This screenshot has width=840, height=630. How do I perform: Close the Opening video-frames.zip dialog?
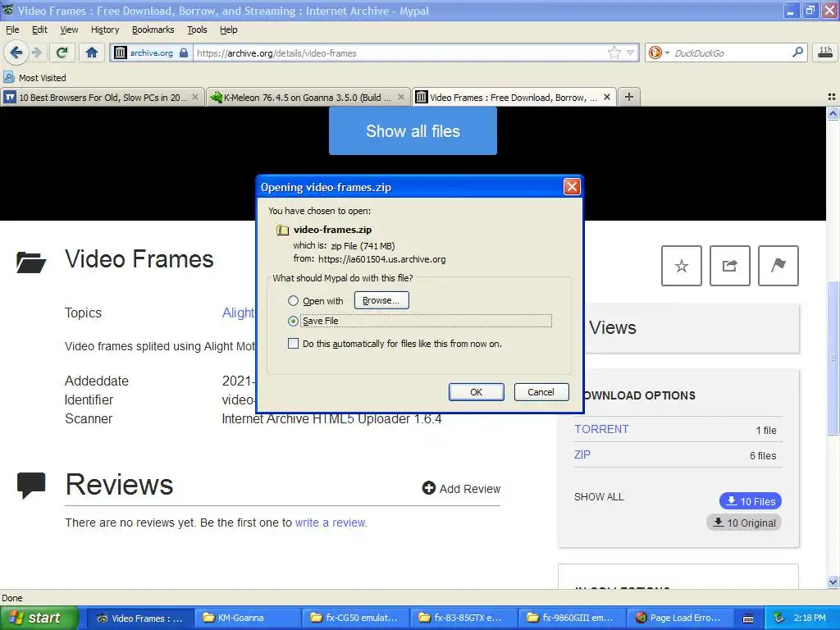[572, 186]
